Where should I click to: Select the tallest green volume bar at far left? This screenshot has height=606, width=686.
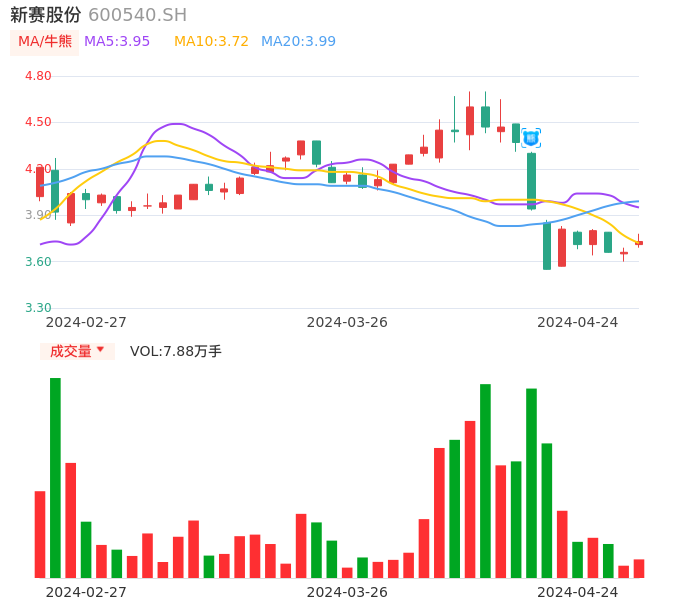coord(55,477)
